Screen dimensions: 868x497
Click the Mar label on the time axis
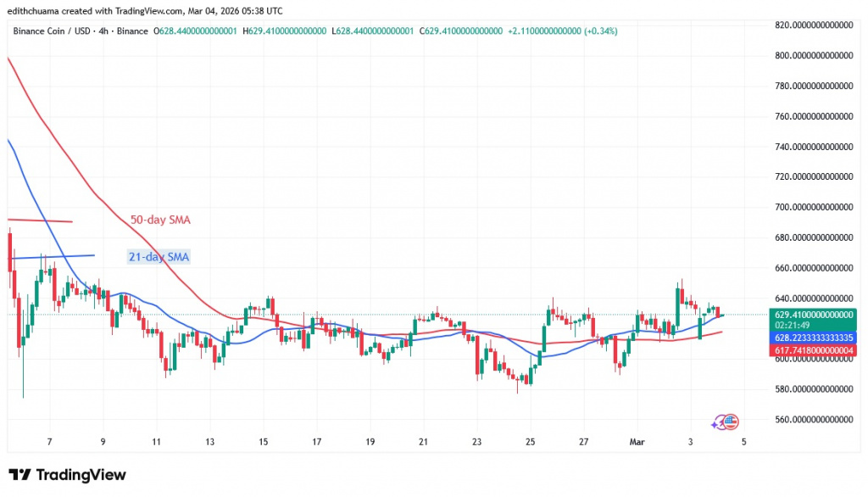click(x=637, y=442)
